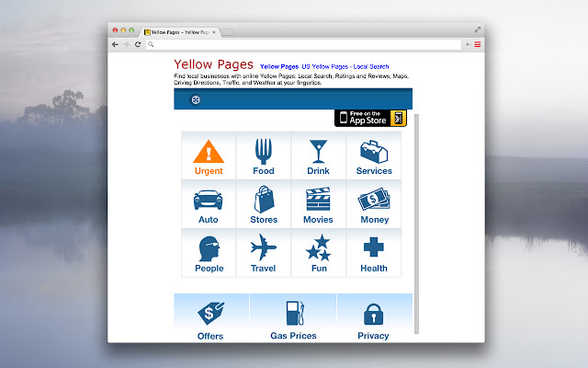Open the People head icon category
Screen dimensions: 588x368
(x=209, y=253)
